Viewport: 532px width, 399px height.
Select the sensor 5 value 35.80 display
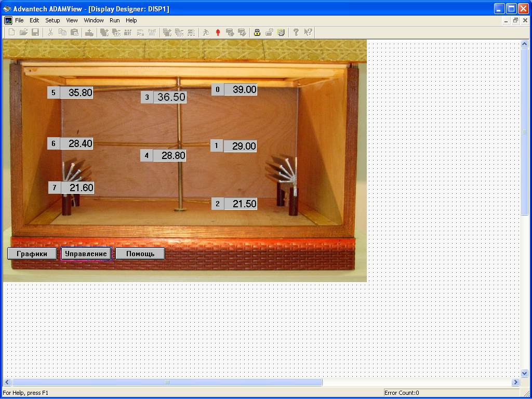pos(77,92)
